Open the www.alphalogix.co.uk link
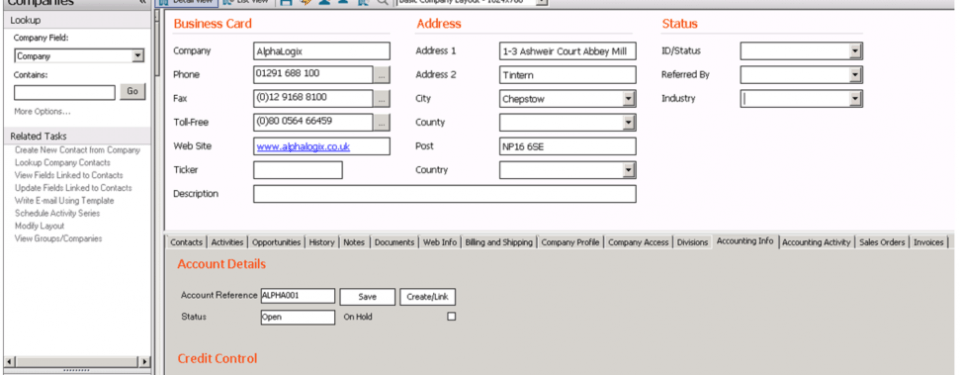Image resolution: width=960 pixels, height=375 pixels. (303, 147)
